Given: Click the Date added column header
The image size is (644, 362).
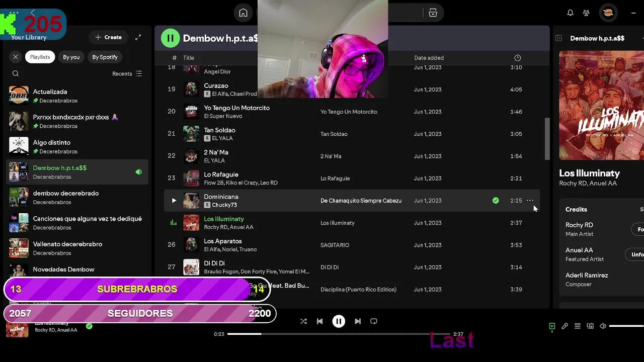Looking at the screenshot, I should click(429, 58).
